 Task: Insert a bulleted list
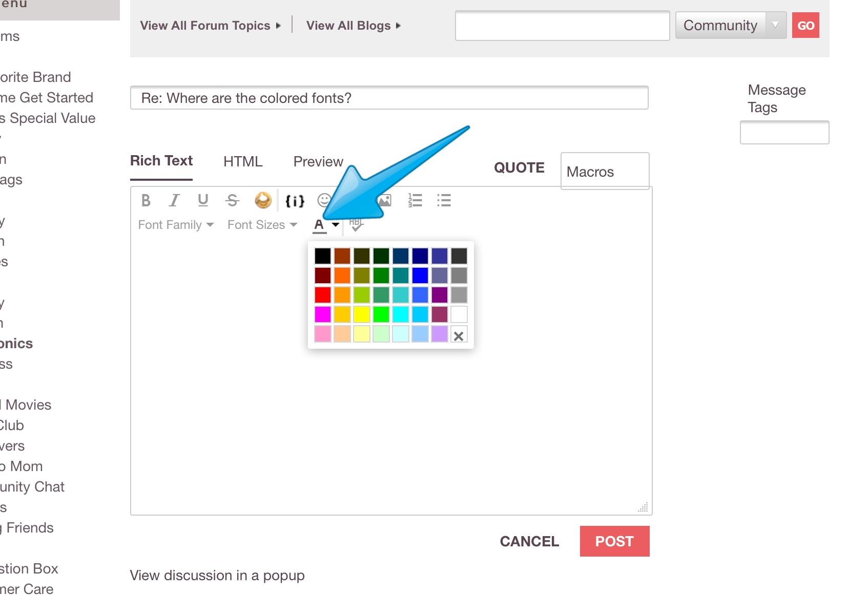pos(444,200)
